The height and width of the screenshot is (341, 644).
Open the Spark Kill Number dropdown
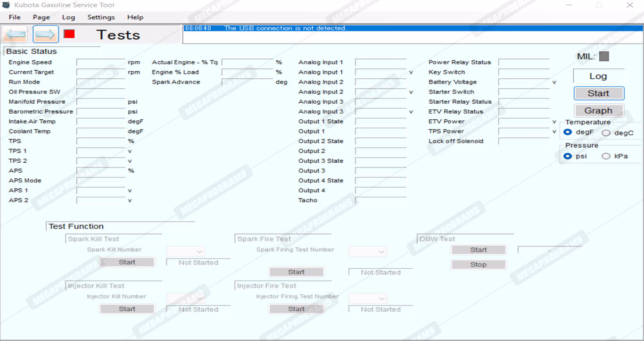[186, 252]
